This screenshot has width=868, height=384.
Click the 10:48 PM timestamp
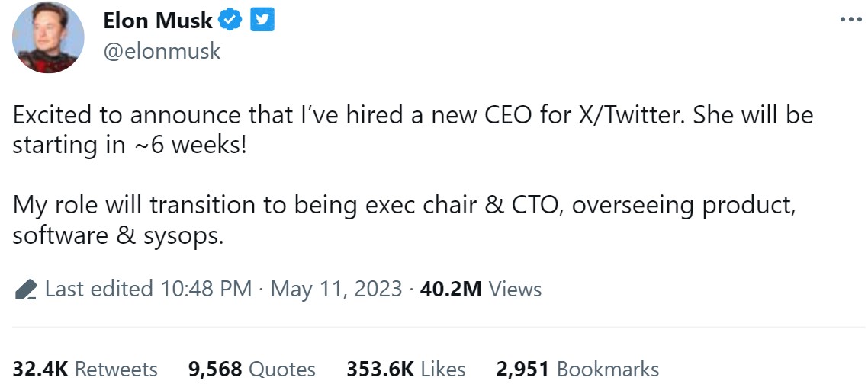206,290
